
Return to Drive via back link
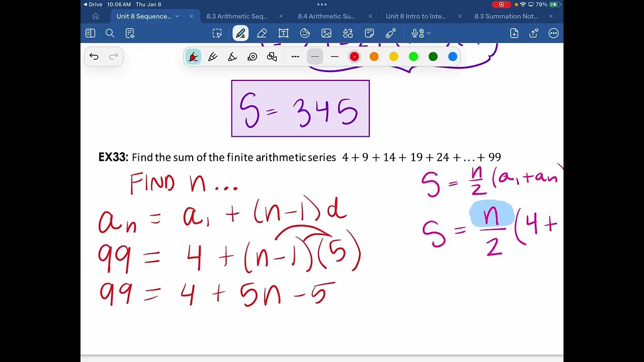click(93, 4)
